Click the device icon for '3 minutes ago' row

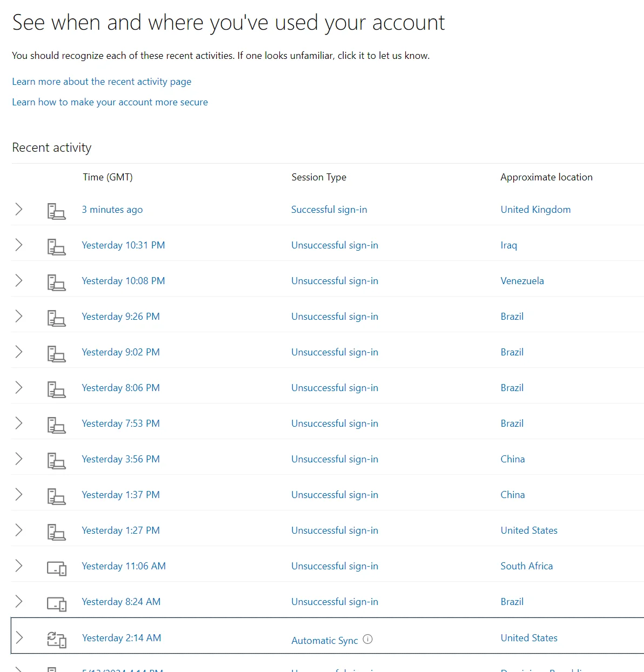point(56,211)
